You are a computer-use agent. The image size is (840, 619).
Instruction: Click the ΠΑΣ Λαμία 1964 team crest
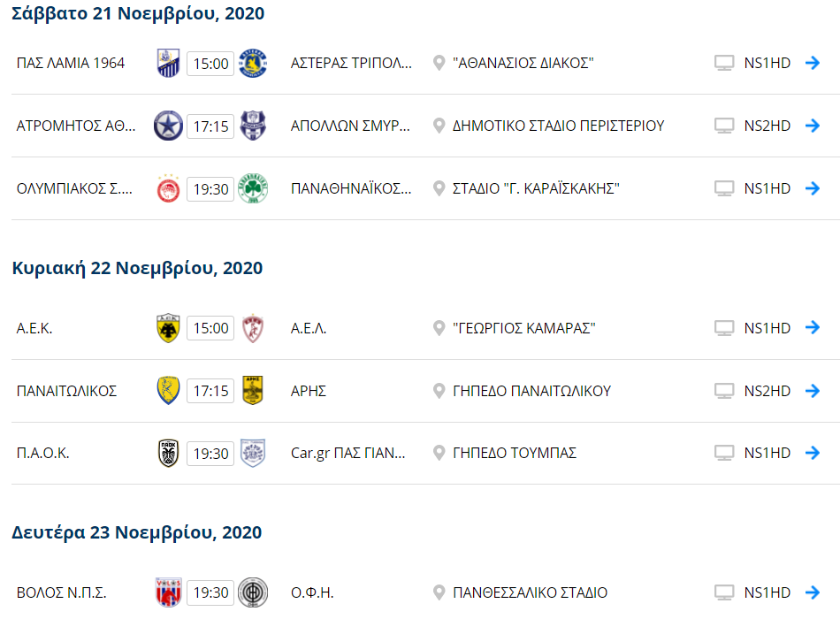167,63
